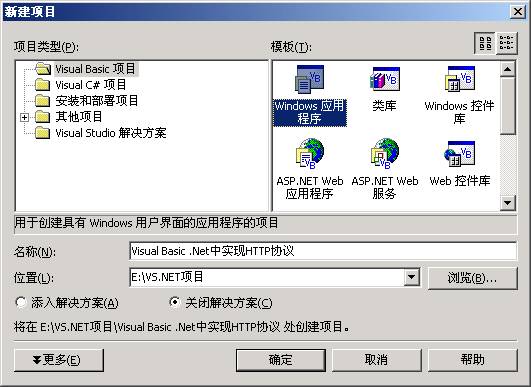Select Visual Studio 解决方案 tree item
This screenshot has width=531, height=387.
pyautogui.click(x=111, y=133)
